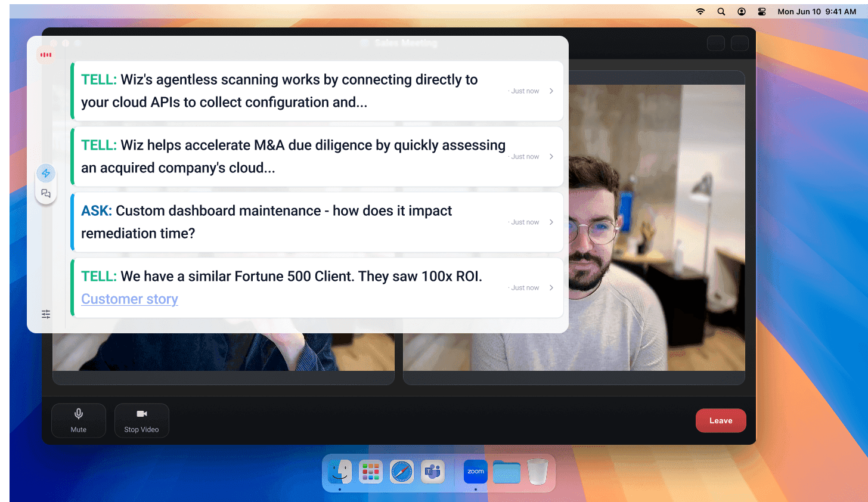Stop your video feed
Screen dimensions: 868x502
[141, 420]
